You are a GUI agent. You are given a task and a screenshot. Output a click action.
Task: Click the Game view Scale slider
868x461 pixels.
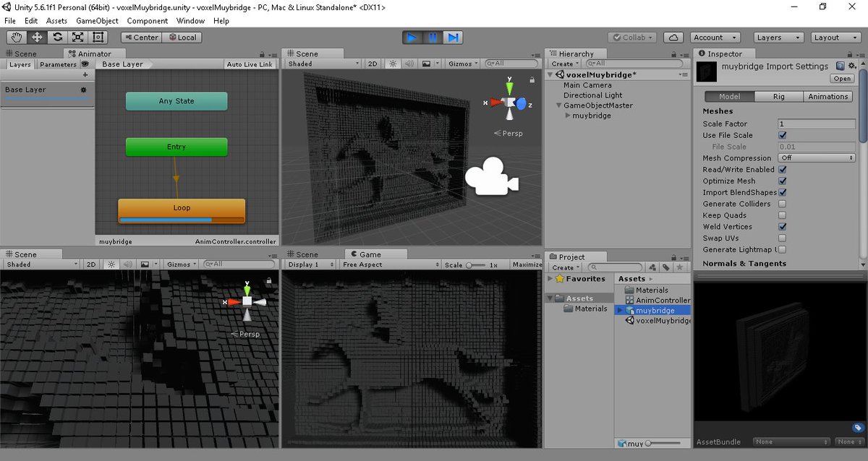click(476, 265)
